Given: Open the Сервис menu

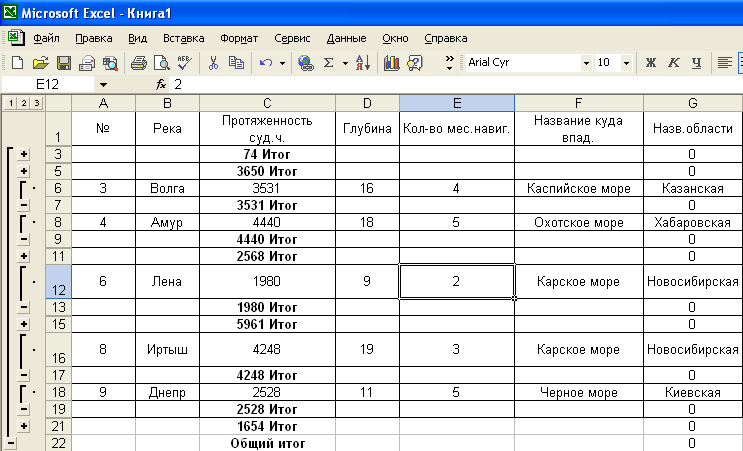Looking at the screenshot, I should 292,38.
